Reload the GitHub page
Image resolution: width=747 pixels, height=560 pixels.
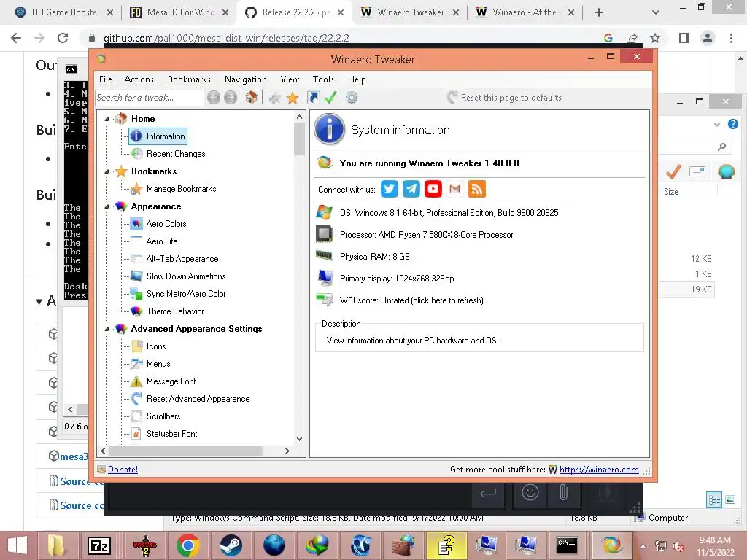click(x=63, y=38)
